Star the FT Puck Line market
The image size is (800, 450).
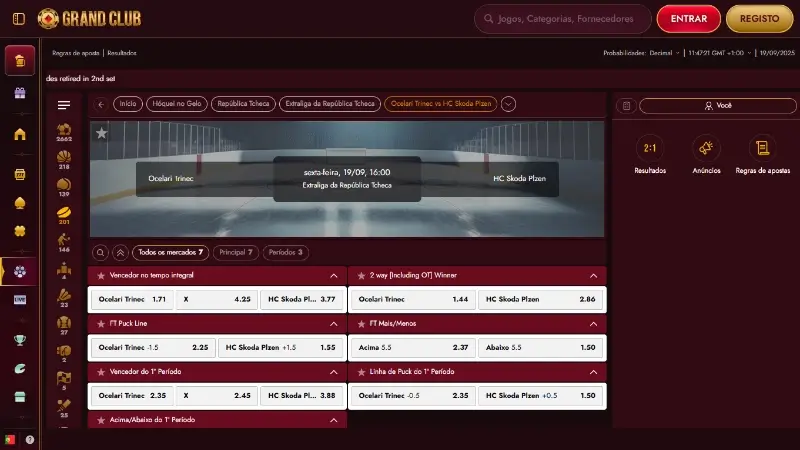(x=100, y=324)
